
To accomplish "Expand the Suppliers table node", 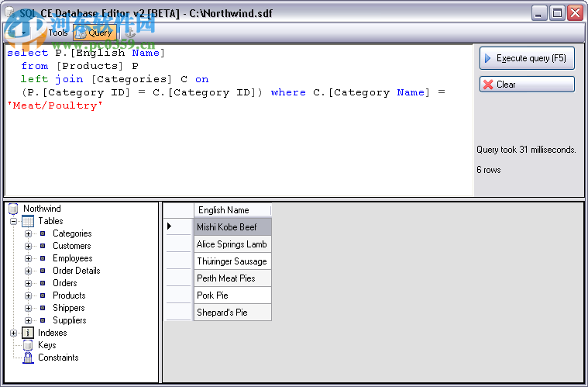I will (28, 320).
